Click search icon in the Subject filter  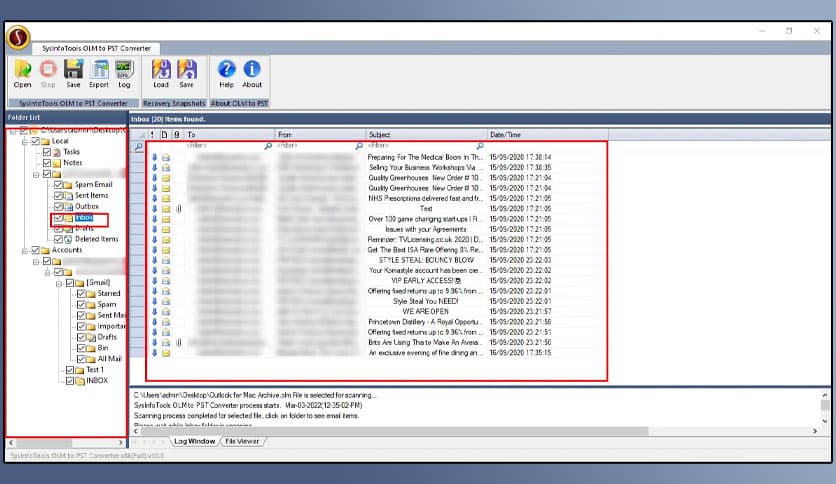click(480, 146)
